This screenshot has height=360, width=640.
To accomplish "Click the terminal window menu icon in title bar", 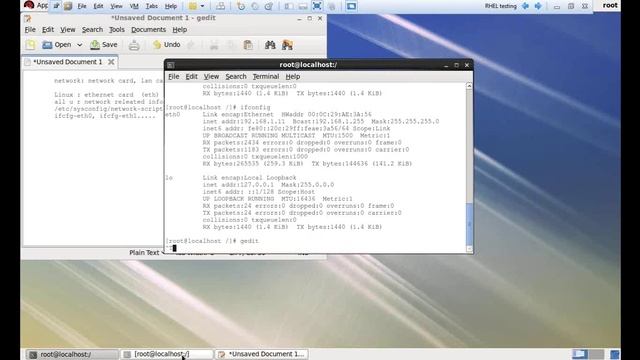I will click(x=171, y=65).
